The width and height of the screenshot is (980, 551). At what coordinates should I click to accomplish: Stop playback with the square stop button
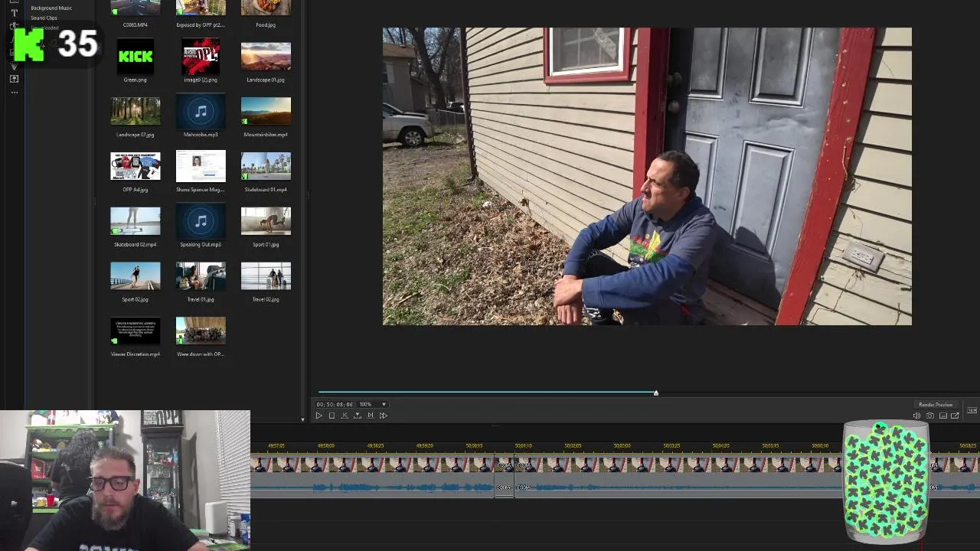(332, 416)
